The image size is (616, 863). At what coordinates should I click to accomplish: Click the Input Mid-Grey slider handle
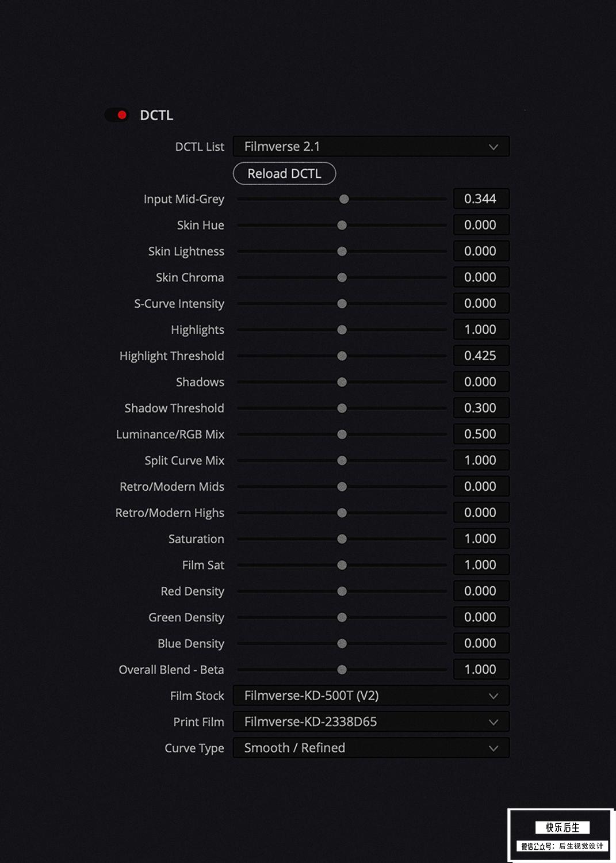tap(344, 199)
